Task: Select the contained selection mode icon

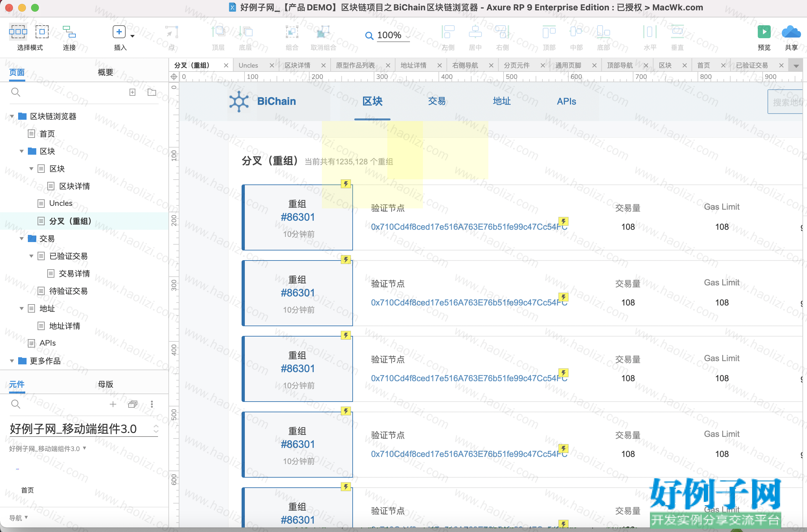Action: coord(42,32)
